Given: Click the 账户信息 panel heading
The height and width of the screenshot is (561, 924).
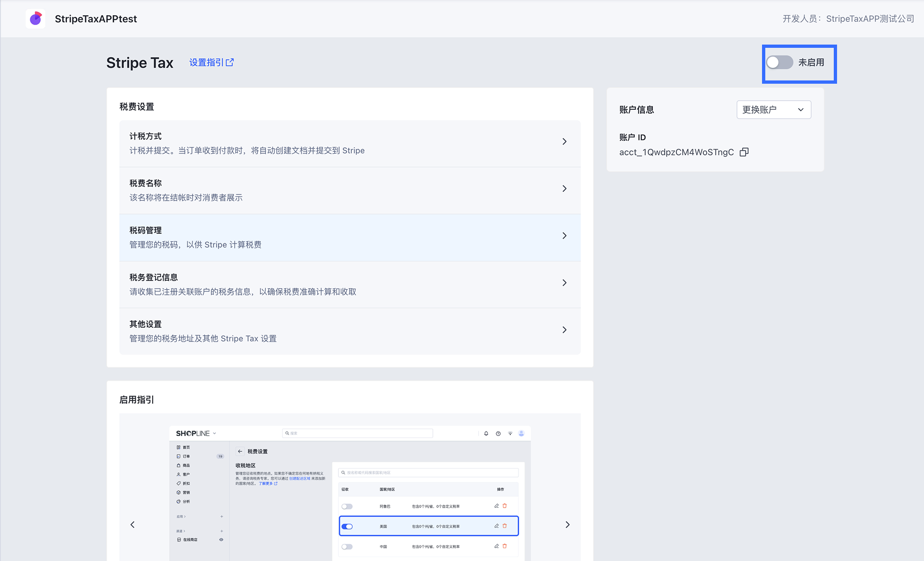Looking at the screenshot, I should 636,110.
